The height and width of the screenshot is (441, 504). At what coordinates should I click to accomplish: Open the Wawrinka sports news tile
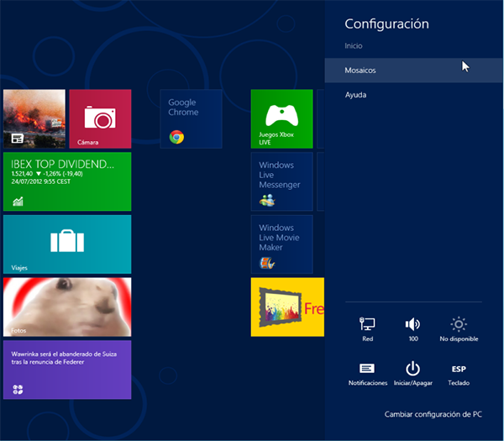[67, 370]
